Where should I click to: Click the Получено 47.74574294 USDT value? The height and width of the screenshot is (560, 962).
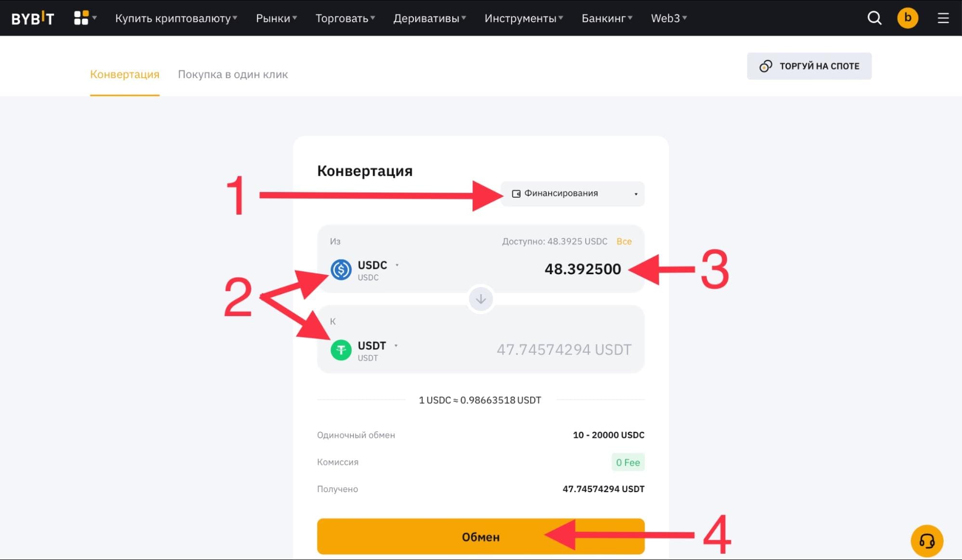(x=603, y=489)
